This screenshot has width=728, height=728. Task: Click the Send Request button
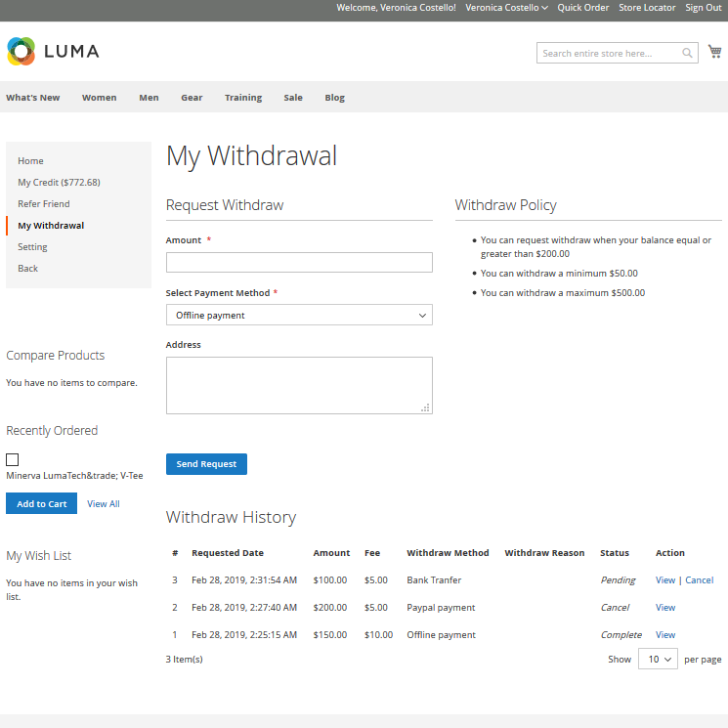206,464
